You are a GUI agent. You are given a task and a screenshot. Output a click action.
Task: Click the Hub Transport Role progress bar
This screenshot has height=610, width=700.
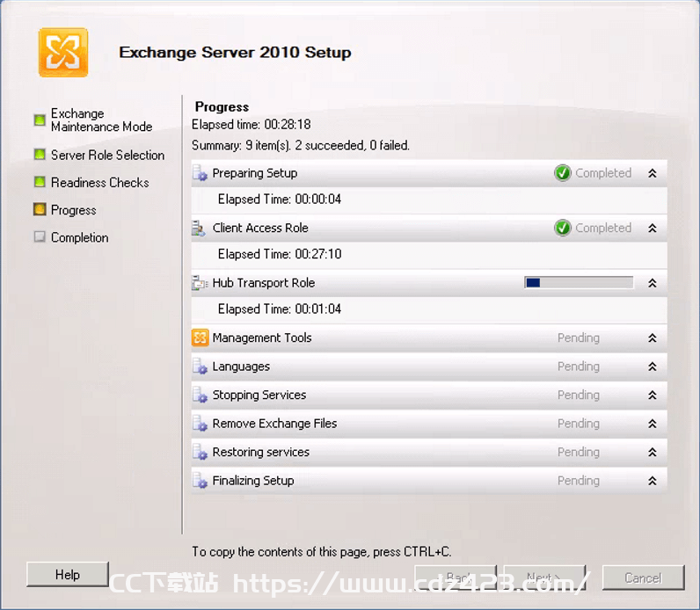pos(579,282)
